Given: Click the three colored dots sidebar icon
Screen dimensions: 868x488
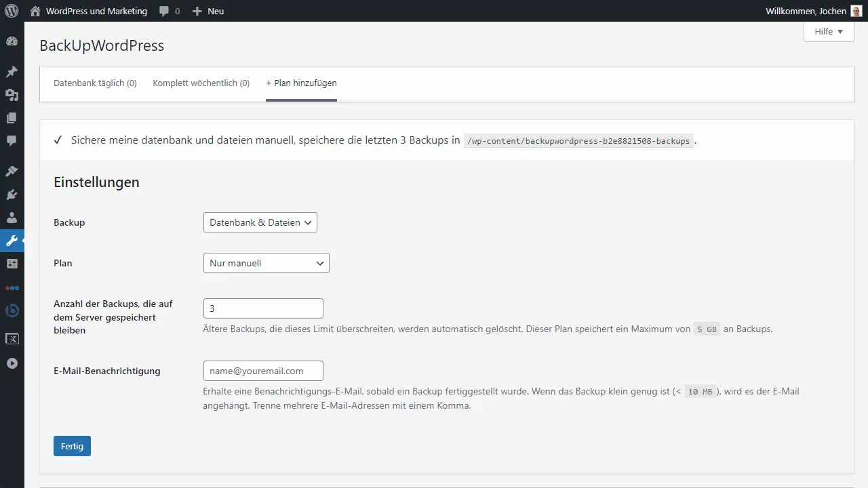Looking at the screenshot, I should (12, 287).
